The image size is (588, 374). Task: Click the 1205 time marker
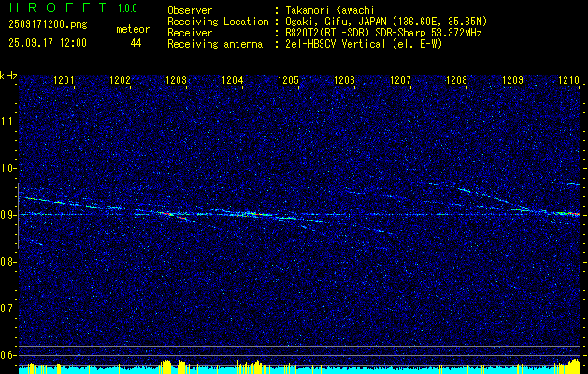[x=288, y=80]
